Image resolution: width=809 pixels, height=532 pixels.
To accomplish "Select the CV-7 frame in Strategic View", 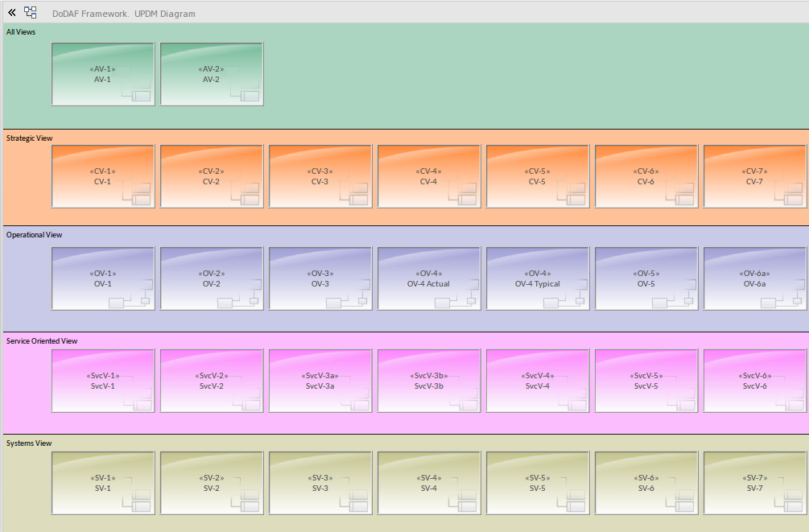I will pos(754,176).
